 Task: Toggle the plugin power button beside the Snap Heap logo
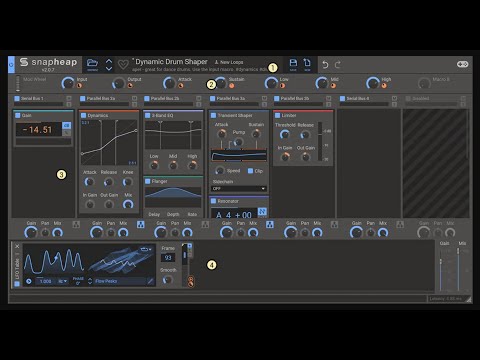click(x=11, y=65)
